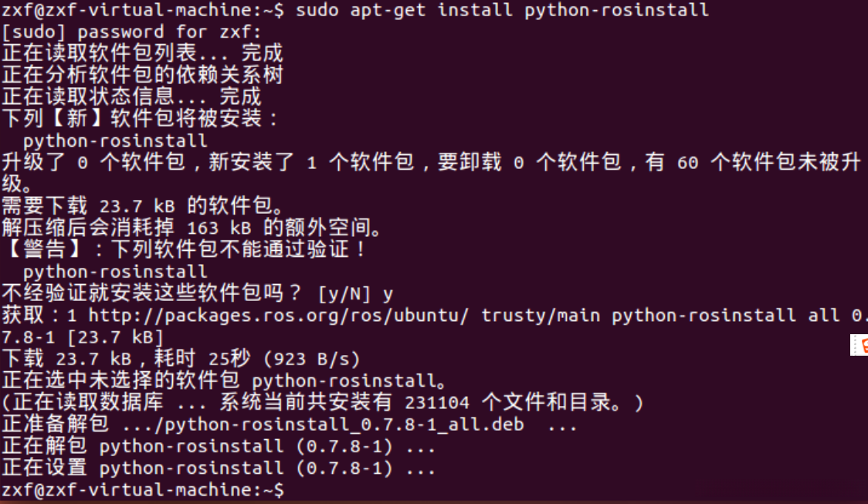
Task: Click the typed sudo apt-get install command
Action: 502,10
